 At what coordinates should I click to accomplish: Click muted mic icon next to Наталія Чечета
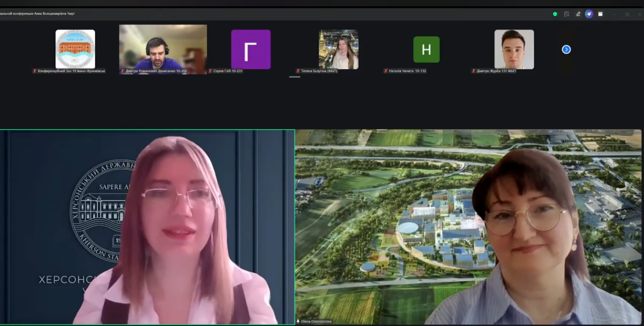click(386, 71)
